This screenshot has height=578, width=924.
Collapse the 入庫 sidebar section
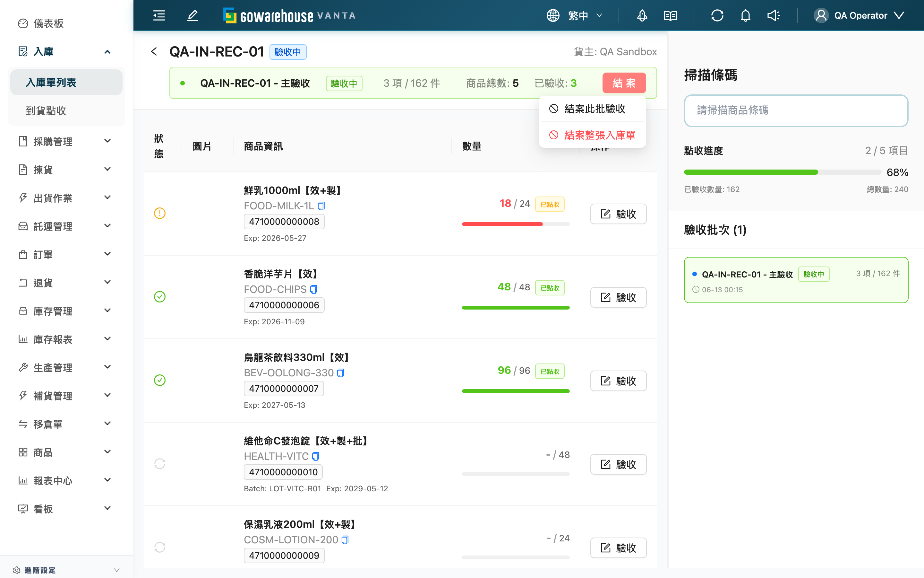click(x=107, y=52)
